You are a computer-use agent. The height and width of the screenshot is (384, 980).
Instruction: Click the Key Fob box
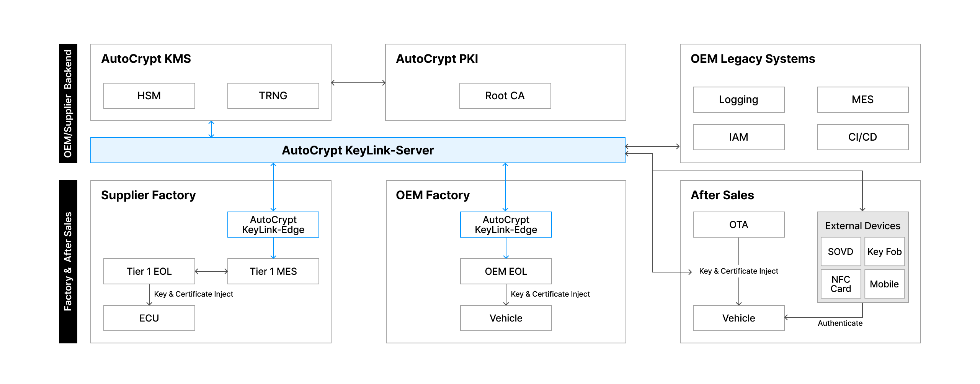884,252
